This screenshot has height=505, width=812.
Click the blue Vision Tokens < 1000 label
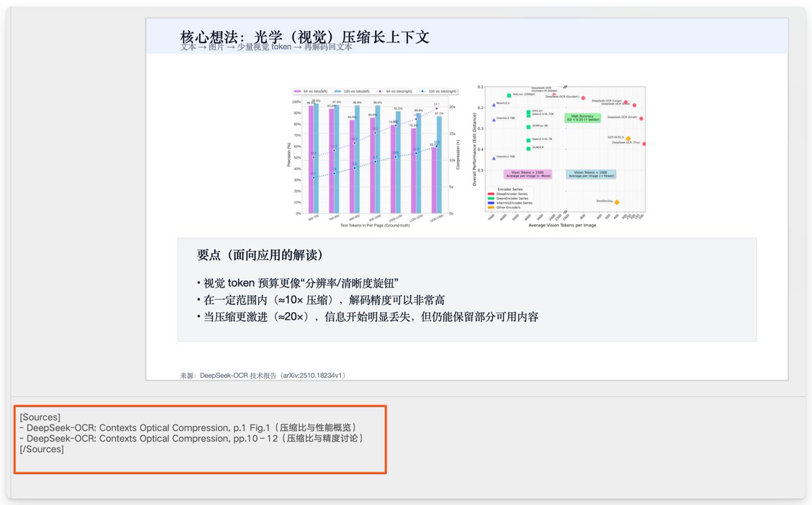point(591,174)
